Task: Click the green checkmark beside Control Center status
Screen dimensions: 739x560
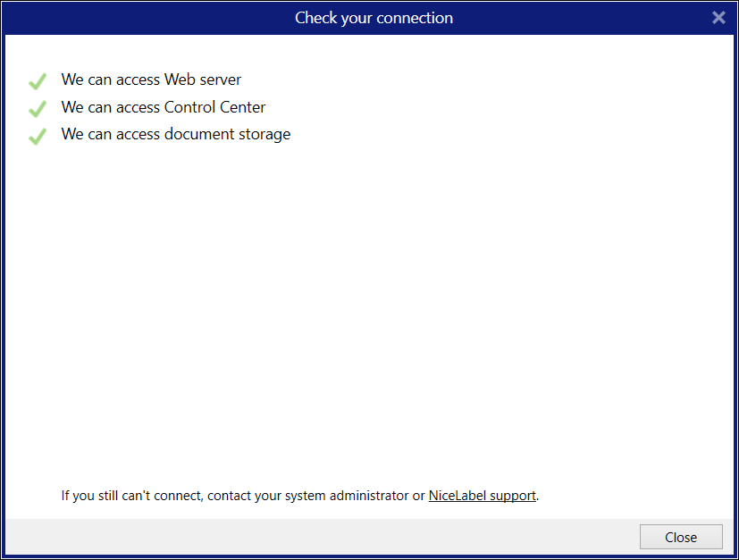Action: pos(37,108)
